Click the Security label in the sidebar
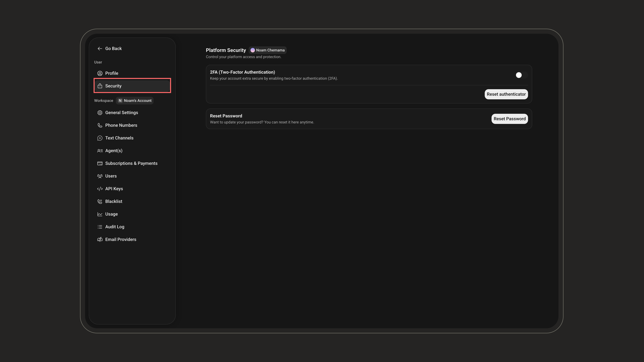 pyautogui.click(x=113, y=86)
